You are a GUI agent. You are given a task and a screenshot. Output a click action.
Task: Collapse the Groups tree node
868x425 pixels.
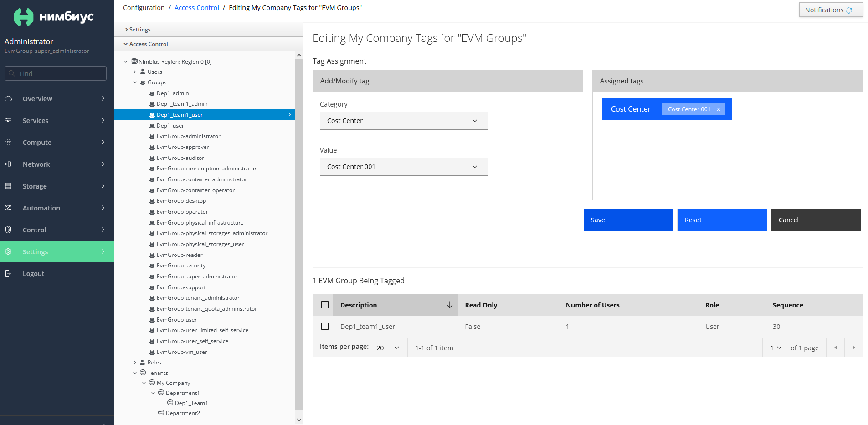[x=135, y=82]
